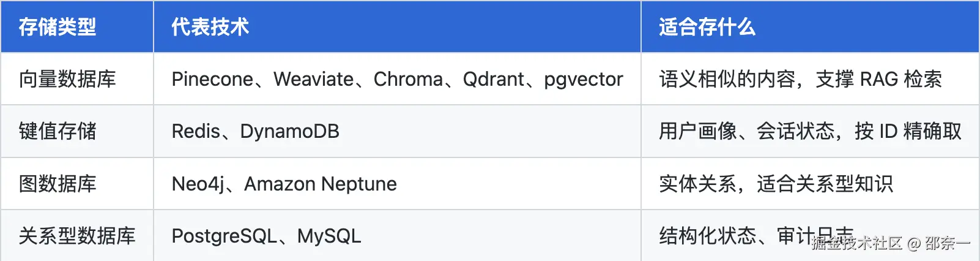Screen dimensions: 980x261
Task: Click the Qdrant text in the table
Action: [493, 79]
